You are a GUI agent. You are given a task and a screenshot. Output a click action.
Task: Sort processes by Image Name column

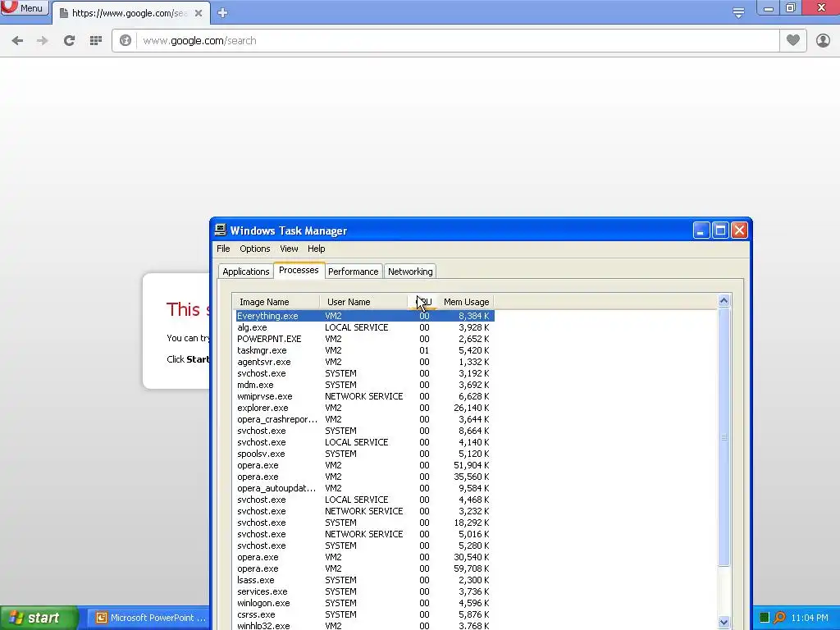[276, 302]
